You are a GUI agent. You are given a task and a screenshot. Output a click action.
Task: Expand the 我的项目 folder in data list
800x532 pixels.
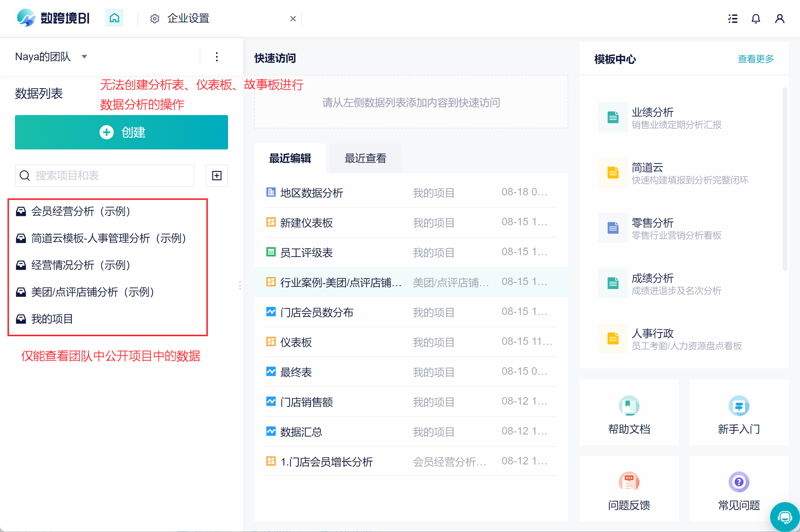52,319
